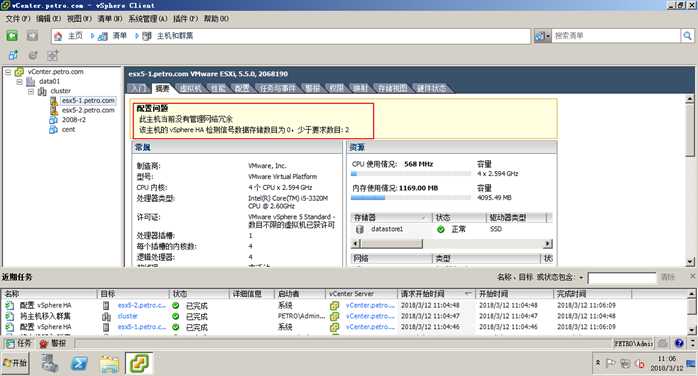Switch to the 配置 tab

[x=242, y=89]
